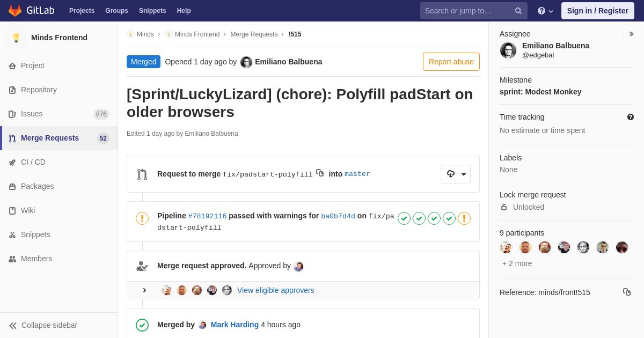644x338 pixels.
Task: Open pipeline #78192116 link
Action: pos(207,216)
